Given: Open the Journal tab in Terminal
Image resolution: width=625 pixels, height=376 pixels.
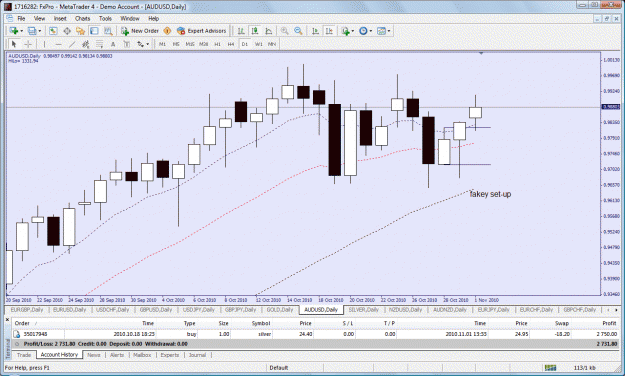Looking at the screenshot, I should pyautogui.click(x=197, y=355).
